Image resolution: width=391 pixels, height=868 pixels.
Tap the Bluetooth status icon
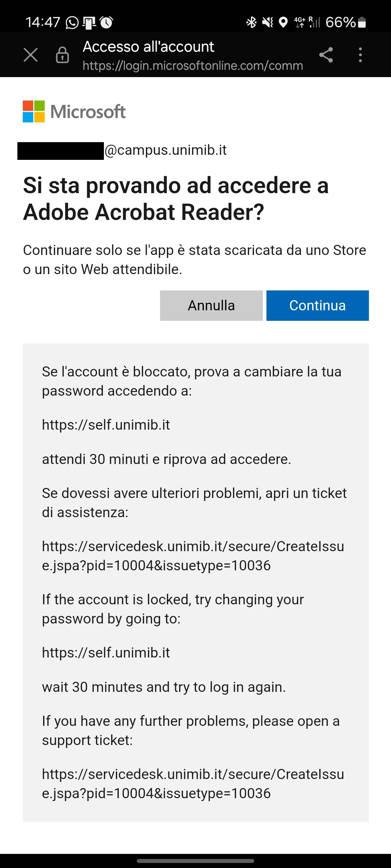point(251,22)
